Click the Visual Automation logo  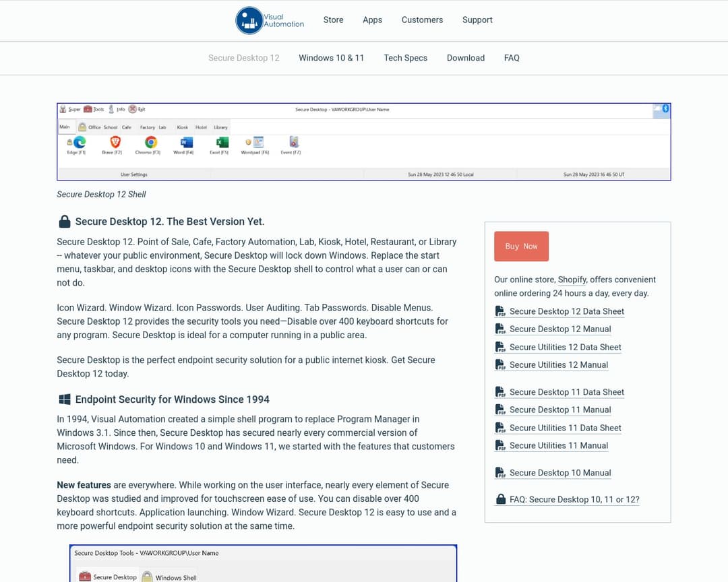click(x=269, y=20)
